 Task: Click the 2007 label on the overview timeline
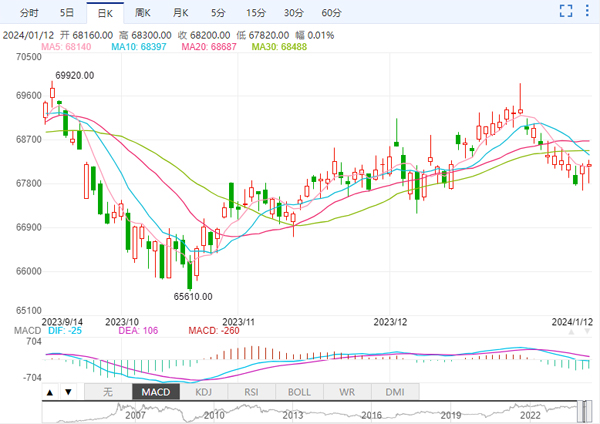coord(135,415)
